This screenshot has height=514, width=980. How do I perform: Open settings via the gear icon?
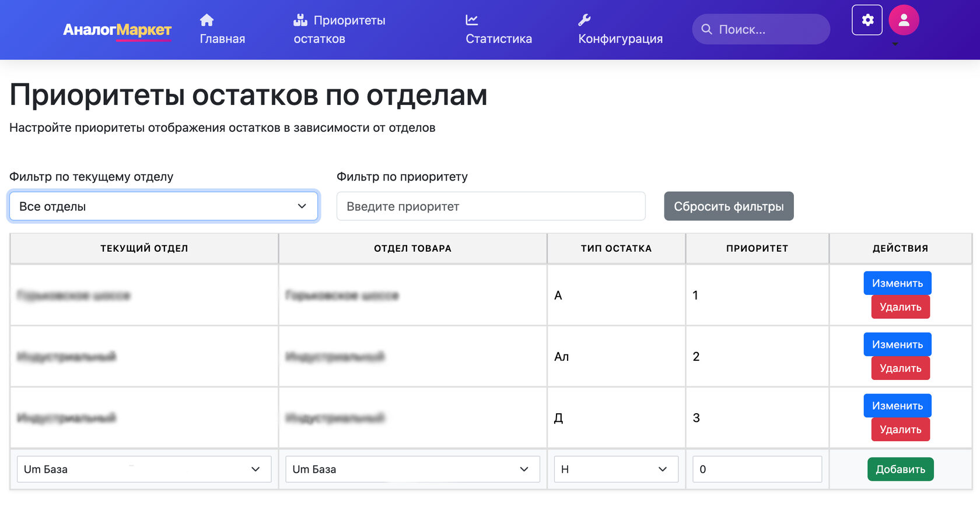point(867,20)
